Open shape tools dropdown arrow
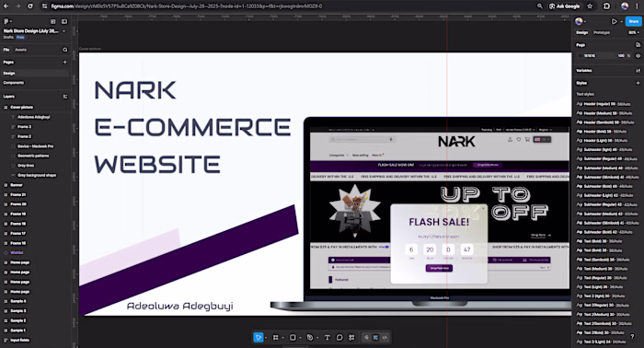Screen dimensions: 644x348 pos(300,338)
